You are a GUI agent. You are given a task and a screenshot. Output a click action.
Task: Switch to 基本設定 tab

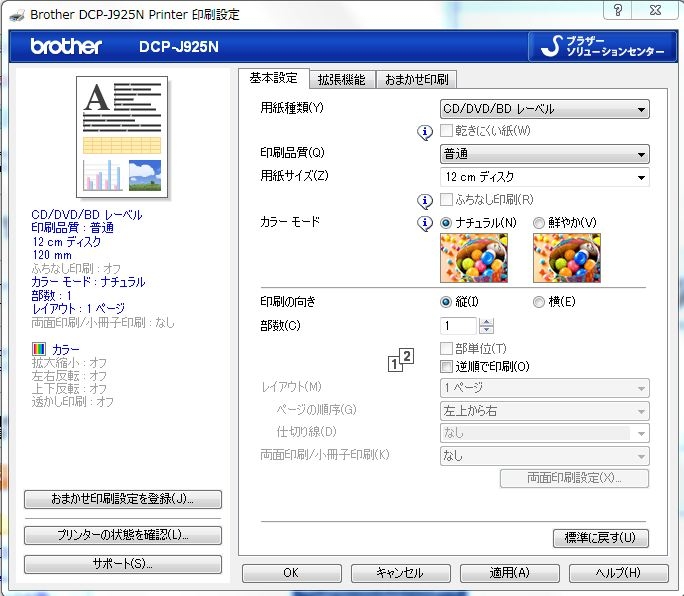coord(274,79)
